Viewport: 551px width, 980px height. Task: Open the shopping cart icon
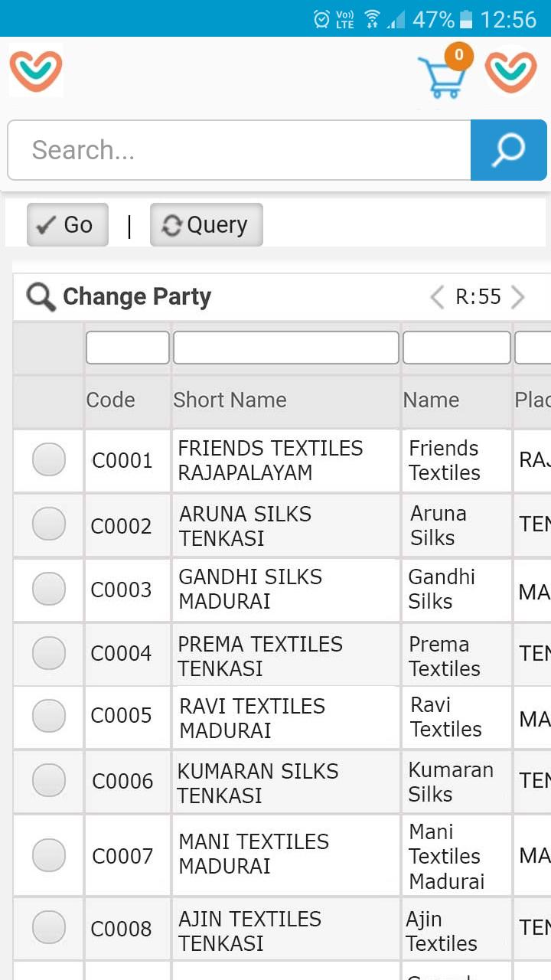(442, 77)
